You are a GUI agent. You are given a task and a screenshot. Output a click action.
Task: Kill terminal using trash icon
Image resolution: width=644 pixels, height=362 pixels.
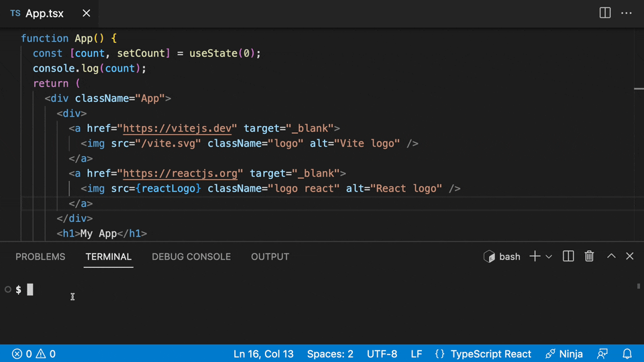click(x=589, y=256)
